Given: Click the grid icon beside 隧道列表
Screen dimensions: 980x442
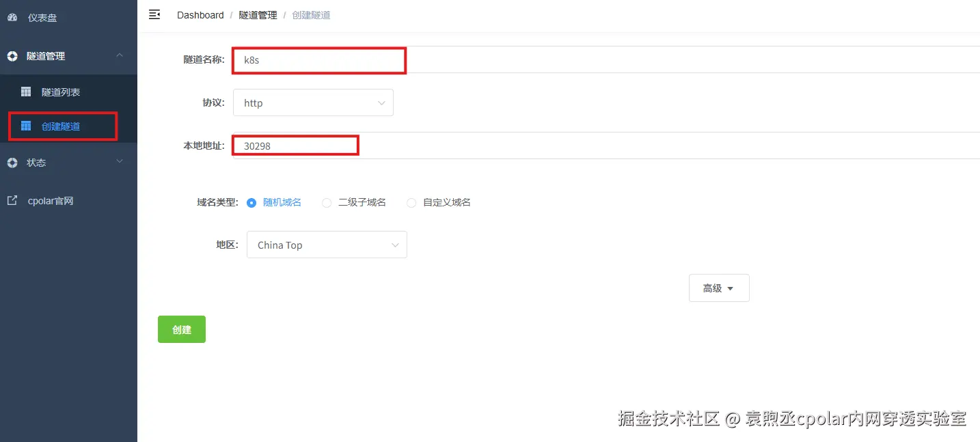Looking at the screenshot, I should point(26,92).
